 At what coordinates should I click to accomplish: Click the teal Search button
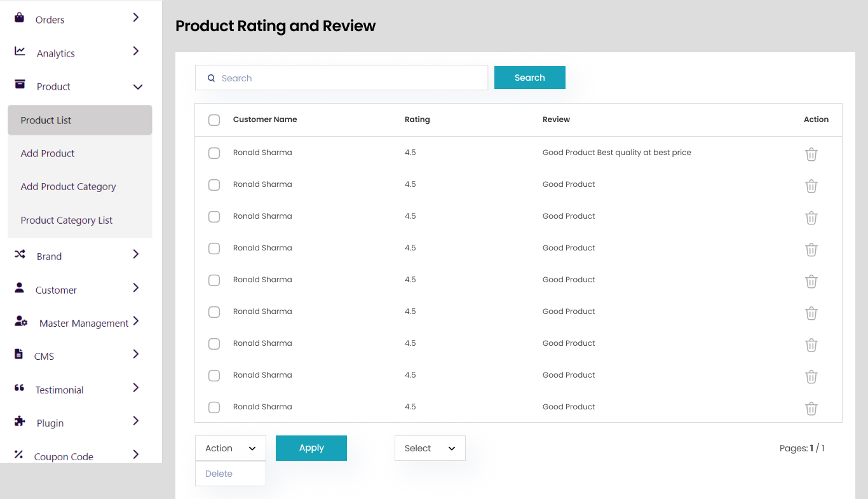click(x=530, y=78)
